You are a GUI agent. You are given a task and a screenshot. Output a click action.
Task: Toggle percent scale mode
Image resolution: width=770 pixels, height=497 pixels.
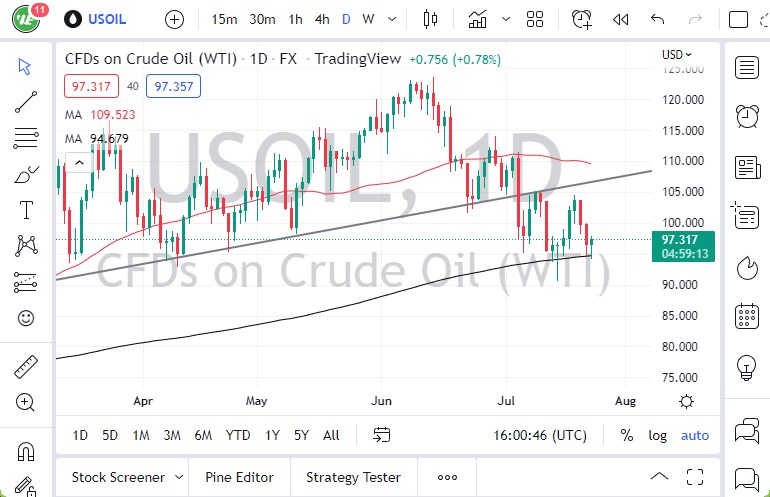click(x=627, y=435)
